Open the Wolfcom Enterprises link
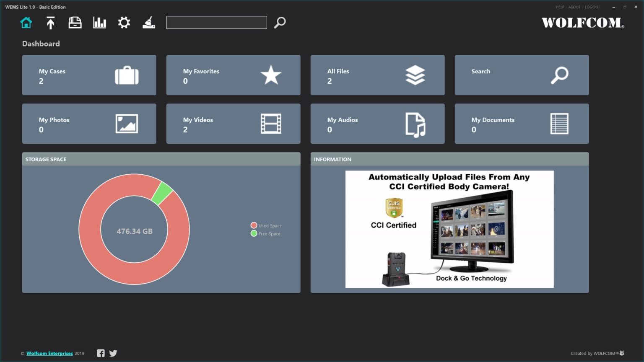Image resolution: width=644 pixels, height=362 pixels. (x=49, y=353)
